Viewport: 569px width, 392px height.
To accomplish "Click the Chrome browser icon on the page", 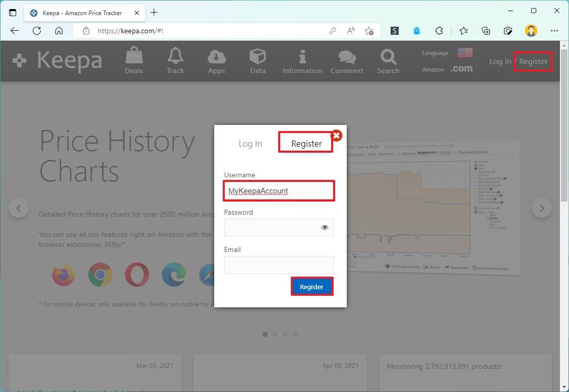I will tap(100, 275).
